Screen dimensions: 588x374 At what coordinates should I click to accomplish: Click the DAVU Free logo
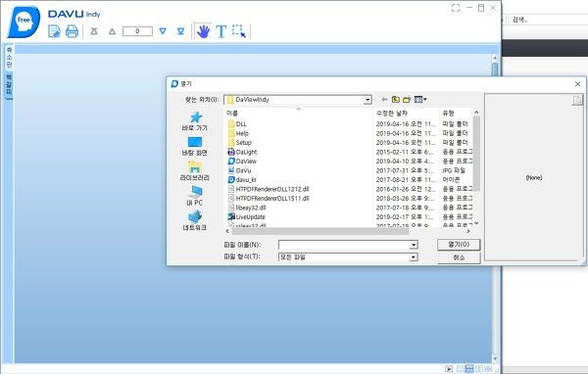click(24, 22)
